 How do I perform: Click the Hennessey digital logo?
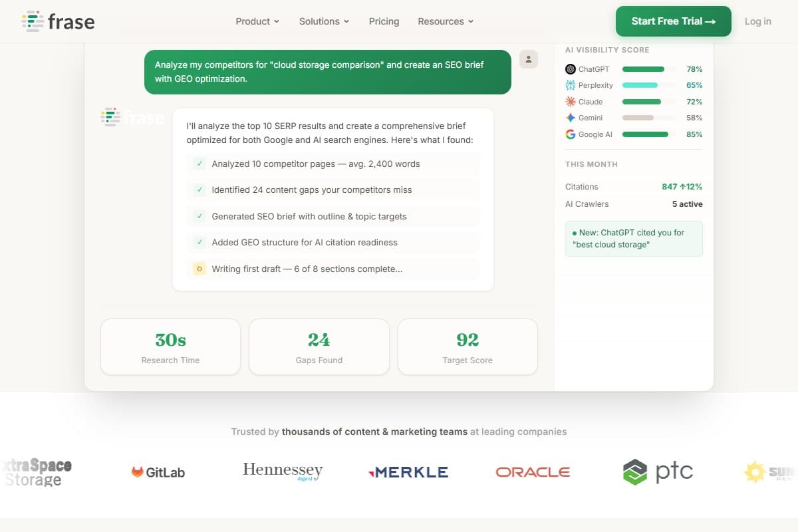click(283, 471)
